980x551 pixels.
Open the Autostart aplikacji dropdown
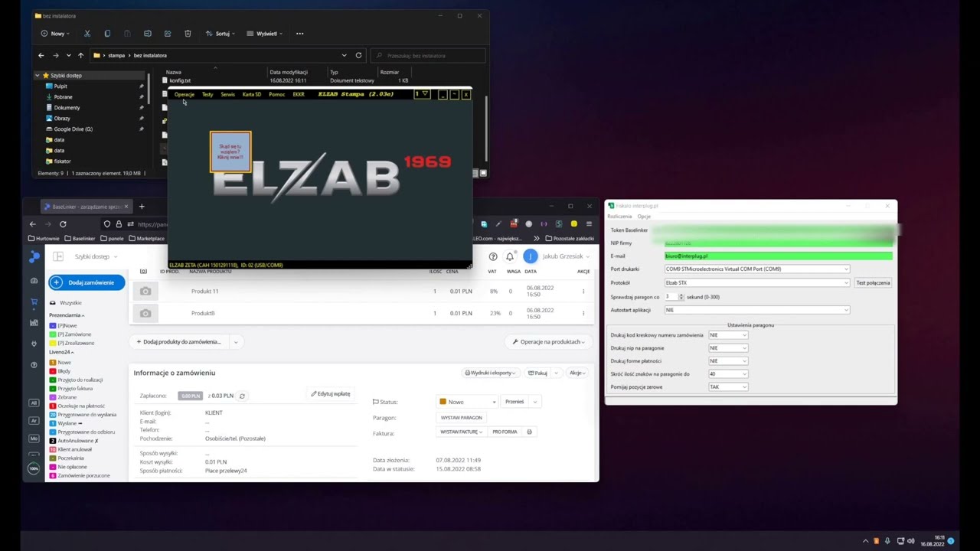[757, 310]
